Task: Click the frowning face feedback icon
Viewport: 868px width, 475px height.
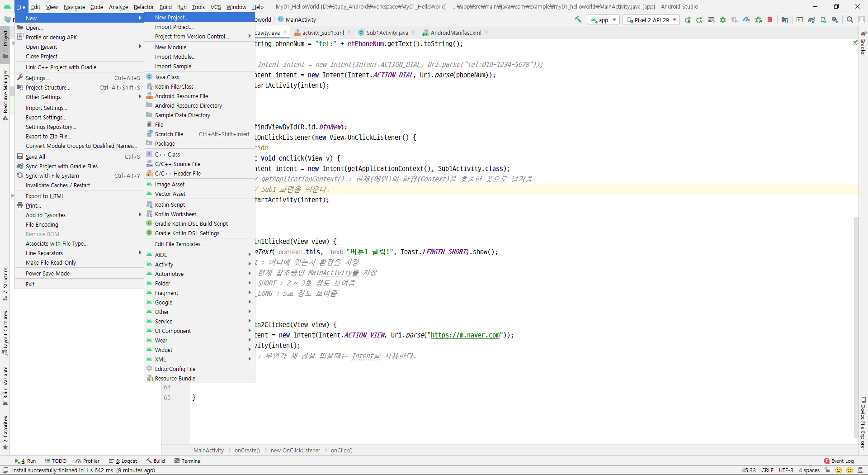Action: point(849,470)
